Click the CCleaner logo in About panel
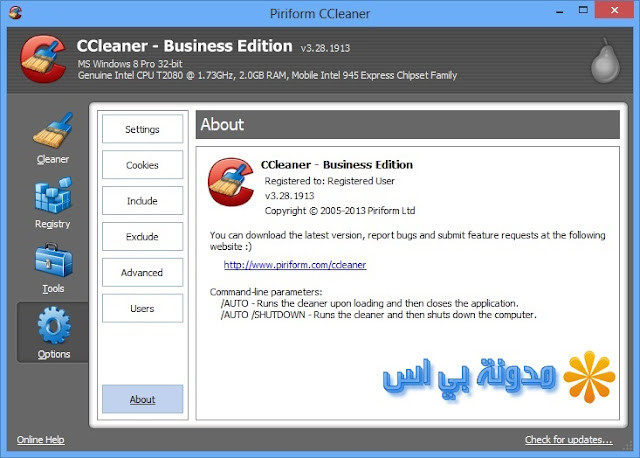Image resolution: width=640 pixels, height=458 pixels. coord(231,182)
